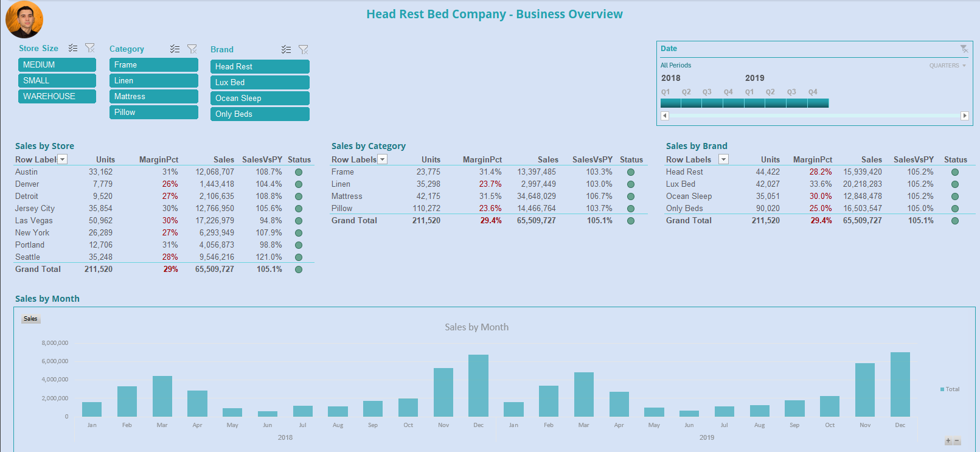Select the Lux Bed brand button

260,83
